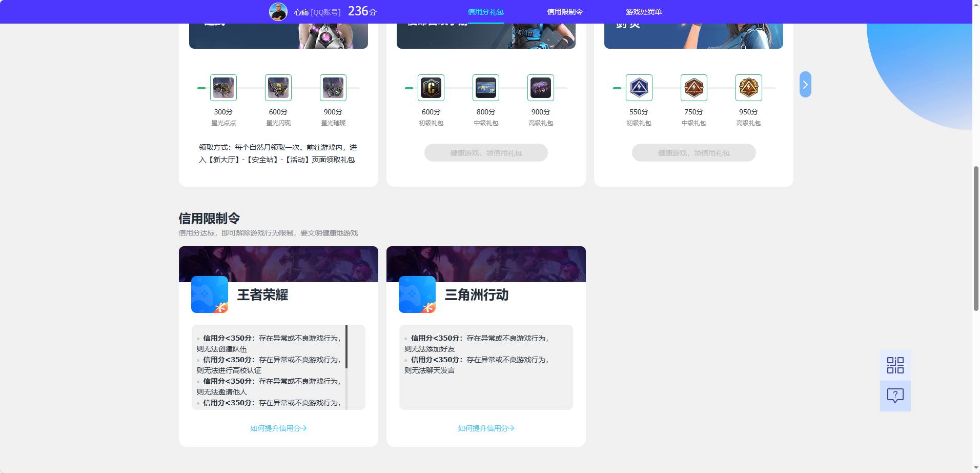
Task: Click the 则无法邀请他人 restriction text
Action: (222, 392)
